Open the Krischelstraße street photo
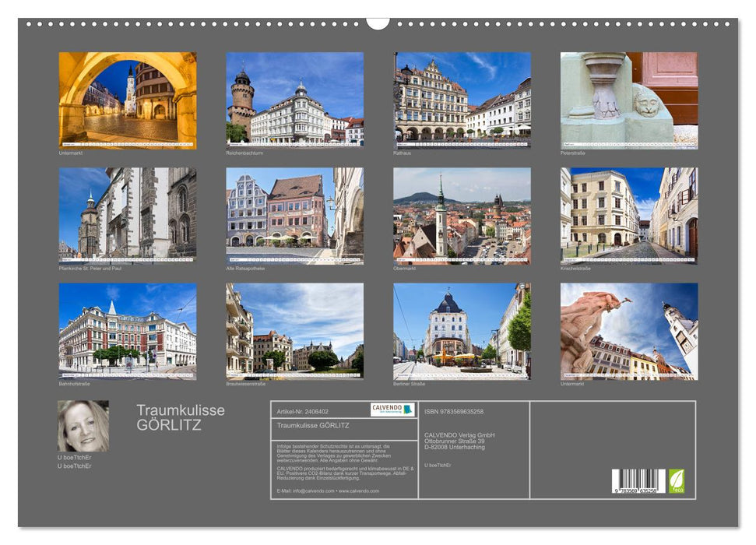This screenshot has height=545, width=756. coord(629,216)
